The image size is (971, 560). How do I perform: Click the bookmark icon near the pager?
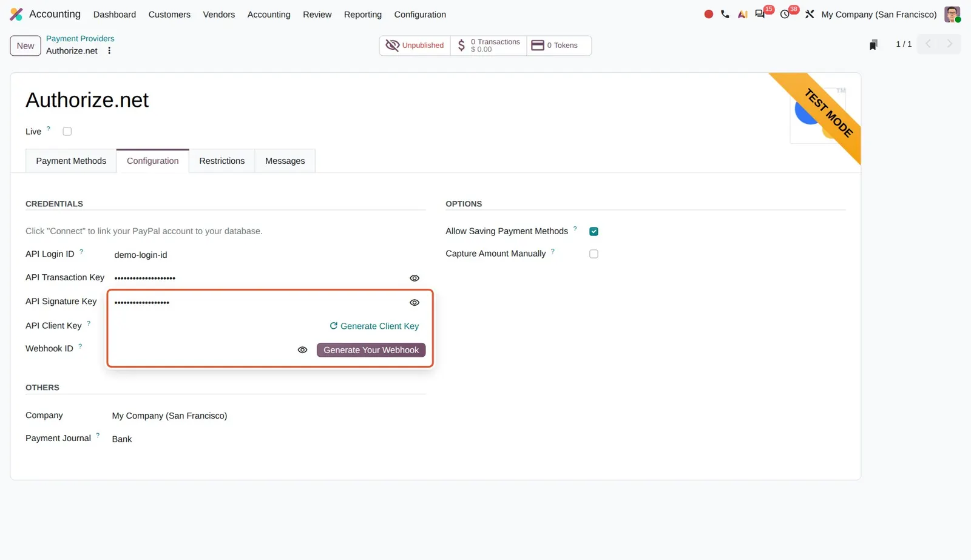tap(873, 44)
